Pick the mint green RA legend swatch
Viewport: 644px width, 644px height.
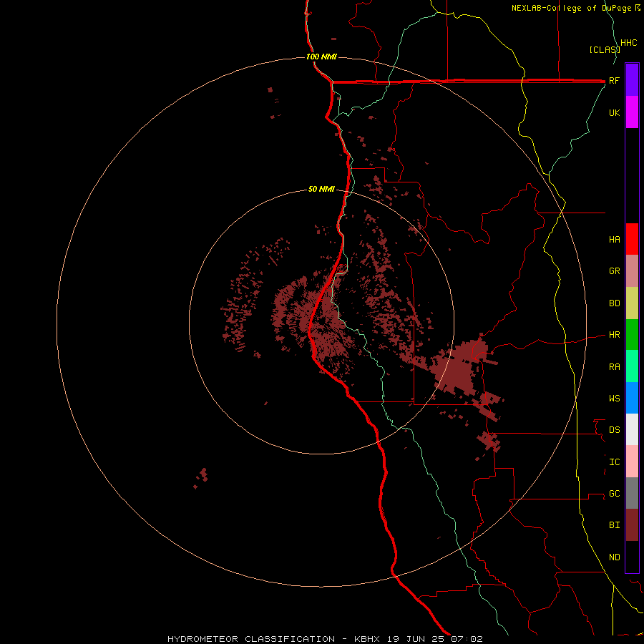point(632,366)
